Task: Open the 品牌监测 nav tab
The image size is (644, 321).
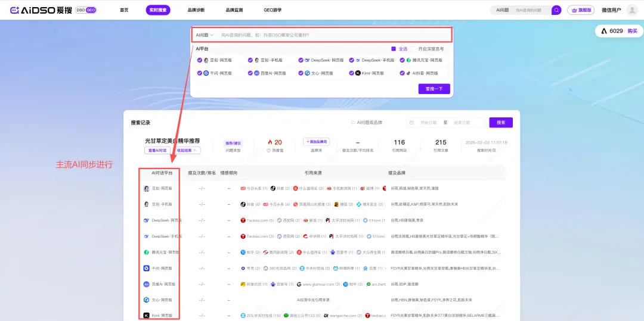Action: point(234,10)
